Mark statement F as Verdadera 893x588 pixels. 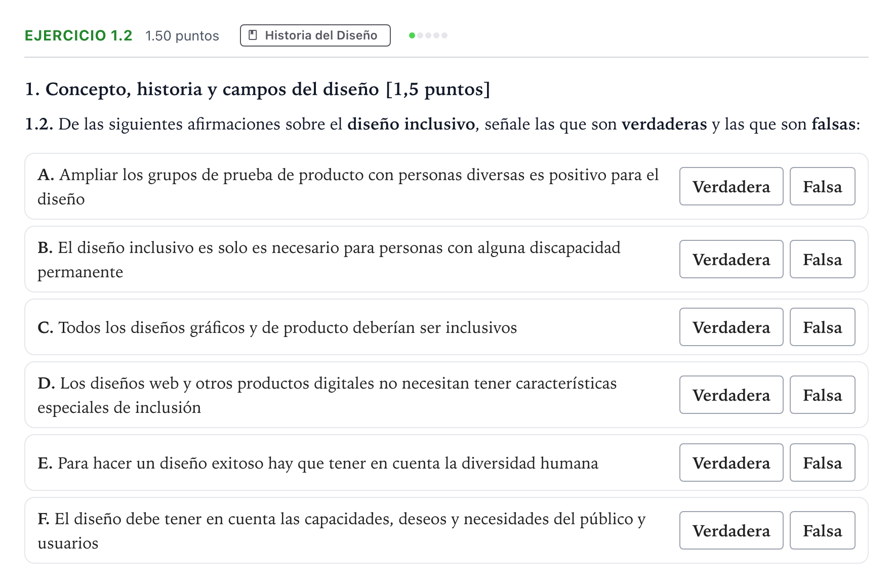(731, 530)
